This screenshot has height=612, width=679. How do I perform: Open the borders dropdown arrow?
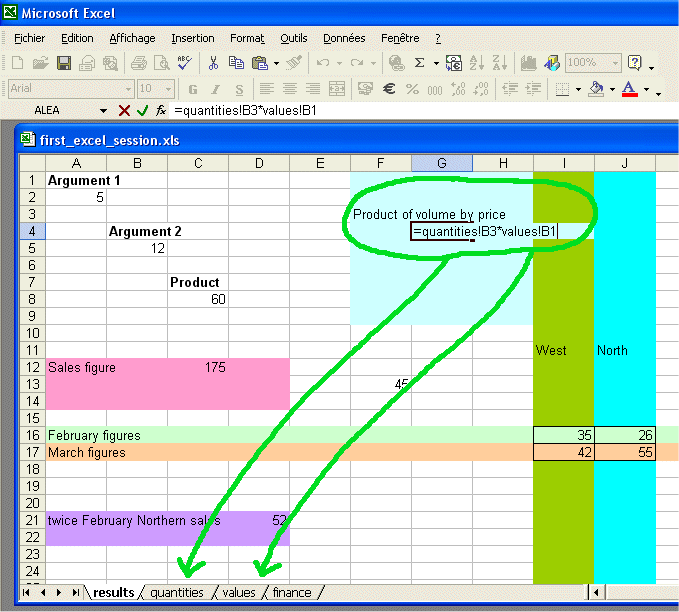pos(580,90)
